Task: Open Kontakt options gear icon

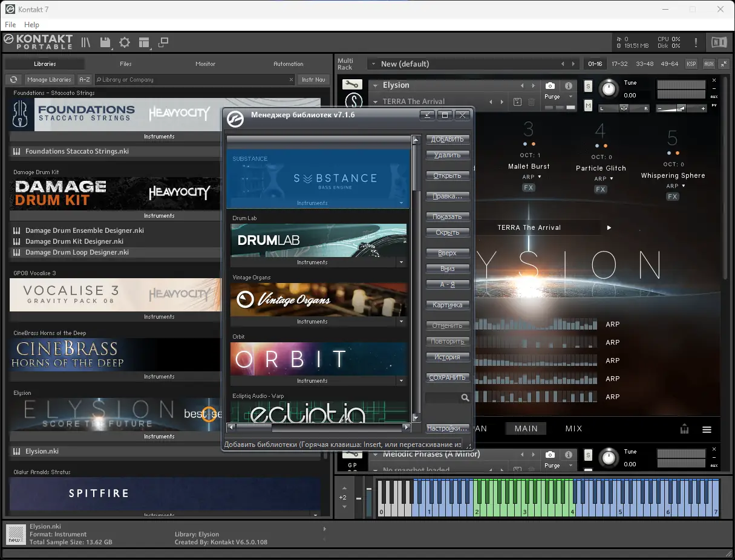Action: (x=125, y=42)
